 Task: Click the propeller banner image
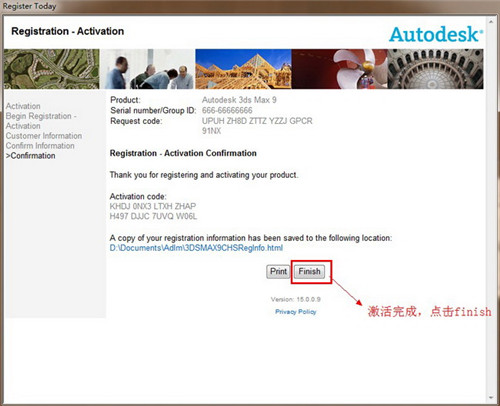[x=339, y=69]
